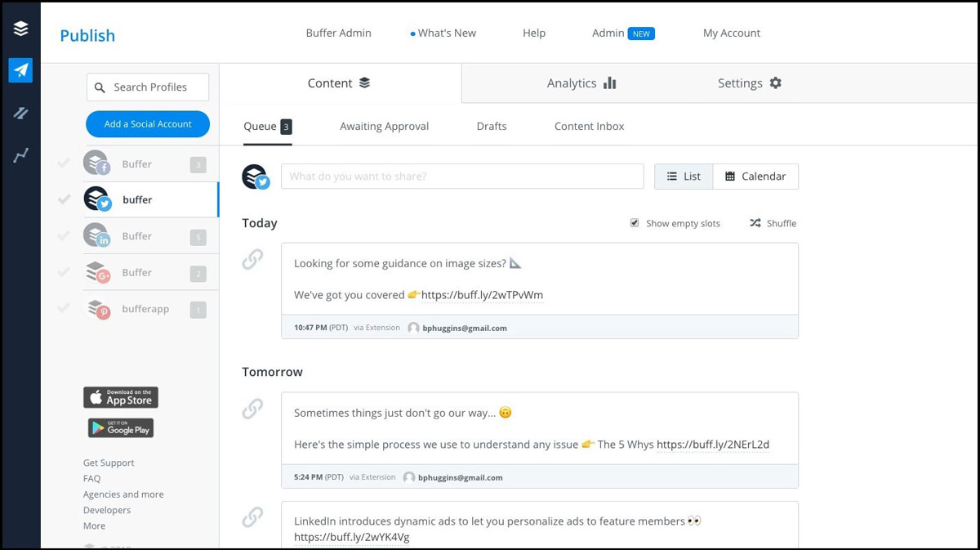980x550 pixels.
Task: Open What's New in top navigation
Action: [443, 34]
